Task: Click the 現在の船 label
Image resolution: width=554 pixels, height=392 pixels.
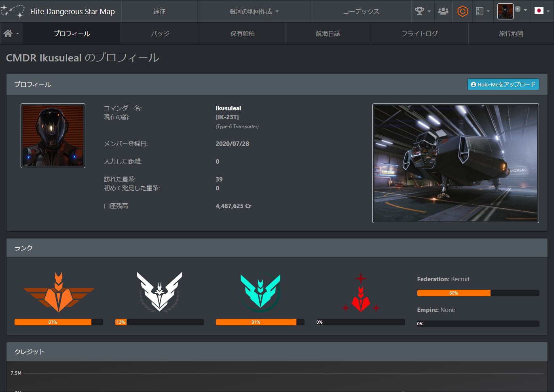Action: [x=117, y=117]
